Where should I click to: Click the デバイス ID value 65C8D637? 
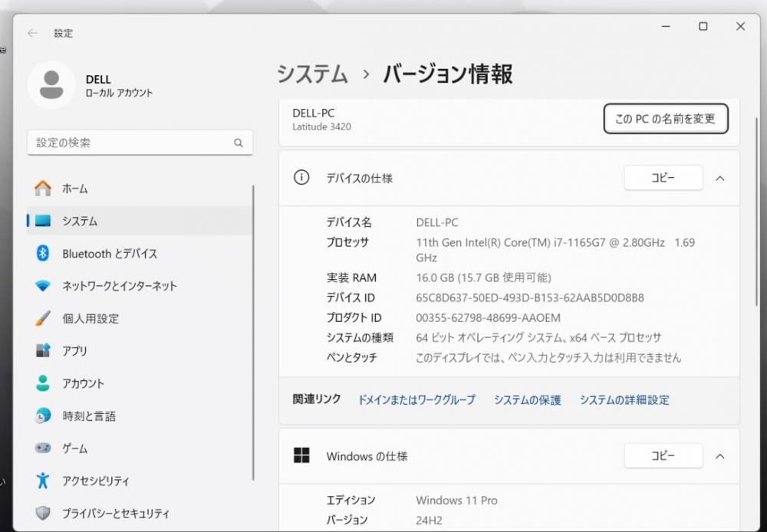pos(530,297)
